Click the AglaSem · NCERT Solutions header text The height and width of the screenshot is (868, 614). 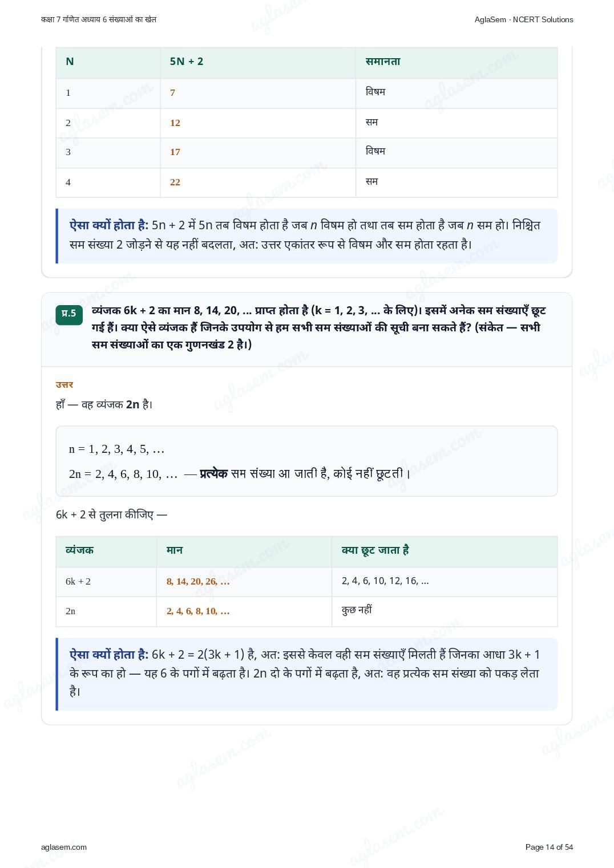(524, 19)
